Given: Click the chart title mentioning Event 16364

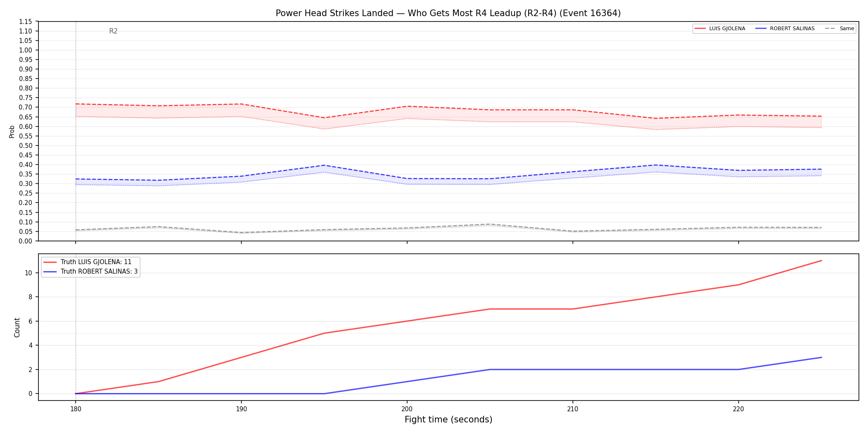Looking at the screenshot, I should [x=448, y=13].
